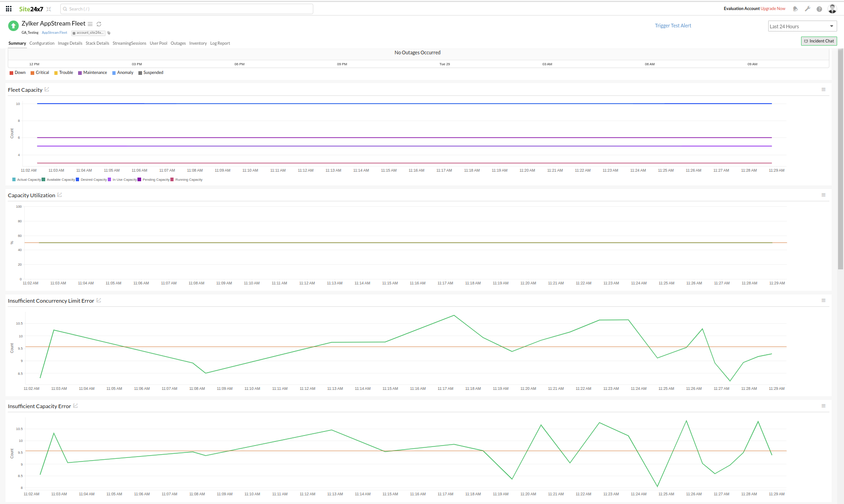Toggle the Running Capacity series in Fleet Capacity legend
The height and width of the screenshot is (504, 844).
point(187,179)
